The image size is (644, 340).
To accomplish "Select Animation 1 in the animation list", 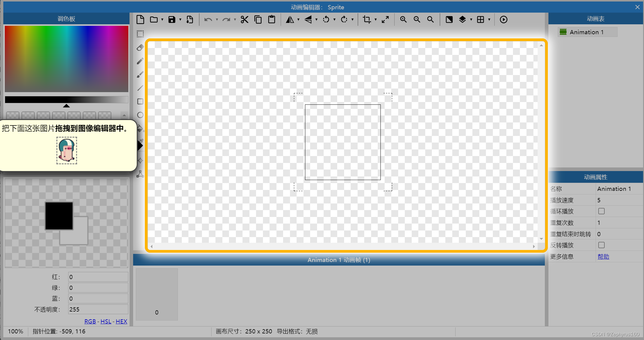I will tap(586, 32).
